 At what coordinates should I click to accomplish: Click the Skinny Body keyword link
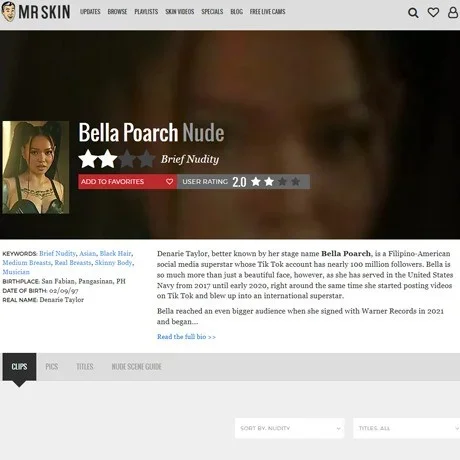(x=113, y=263)
